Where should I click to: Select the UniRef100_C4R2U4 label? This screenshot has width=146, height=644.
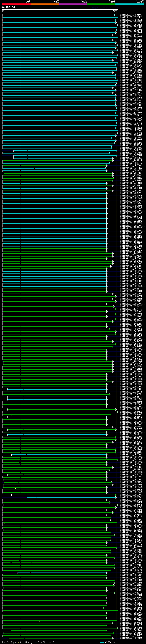(131, 512)
